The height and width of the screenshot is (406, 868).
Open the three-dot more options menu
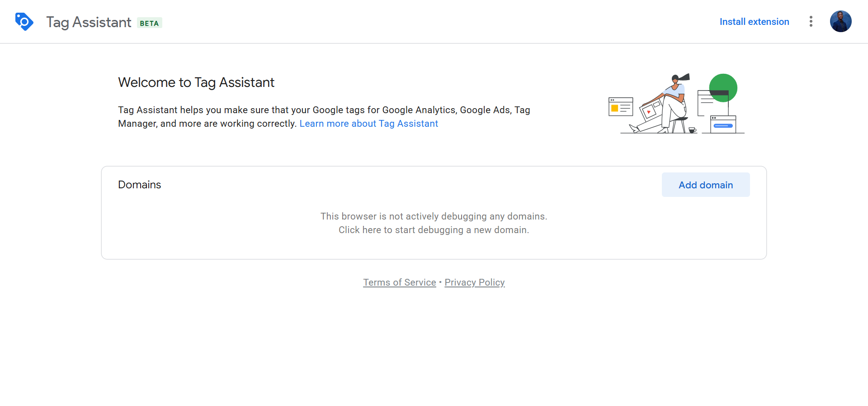coord(811,22)
